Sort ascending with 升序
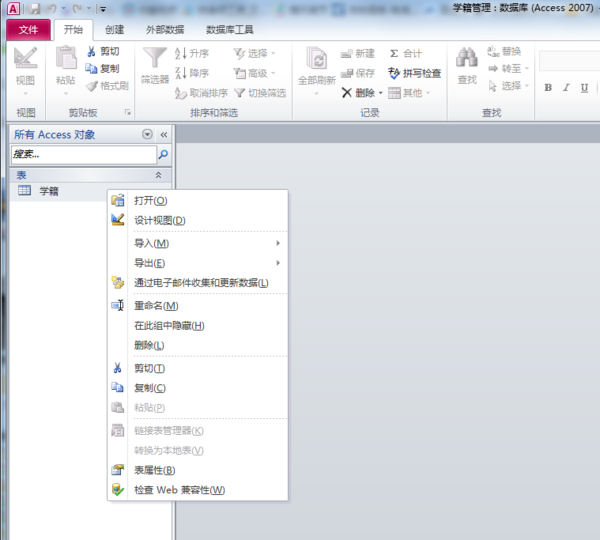 (192, 53)
